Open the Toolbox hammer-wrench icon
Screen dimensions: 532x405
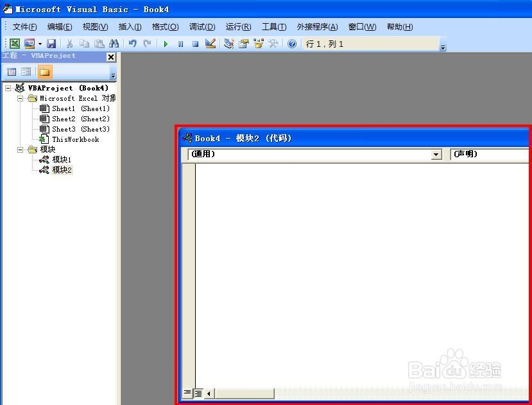point(273,44)
